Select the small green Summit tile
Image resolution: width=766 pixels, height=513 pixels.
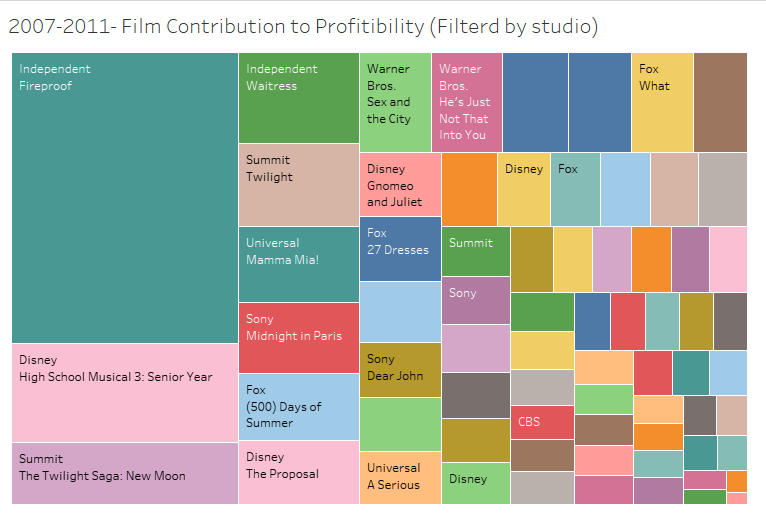pyautogui.click(x=475, y=251)
